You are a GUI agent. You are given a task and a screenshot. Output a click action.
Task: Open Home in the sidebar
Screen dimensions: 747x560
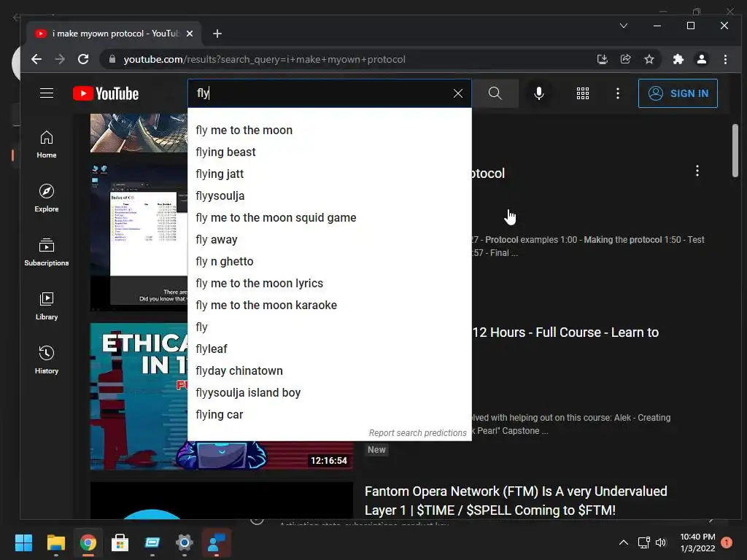click(47, 144)
